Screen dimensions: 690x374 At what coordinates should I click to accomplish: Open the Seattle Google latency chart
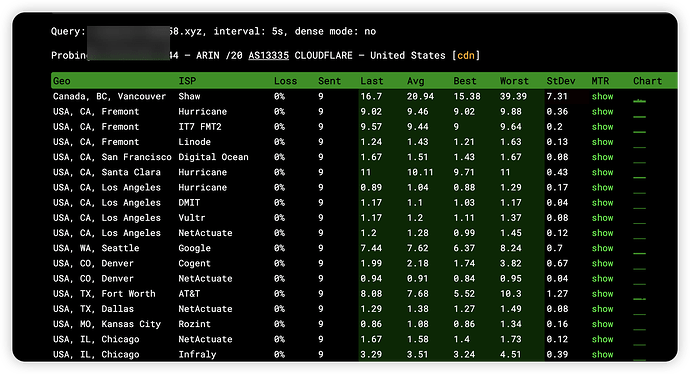pyautogui.click(x=639, y=253)
